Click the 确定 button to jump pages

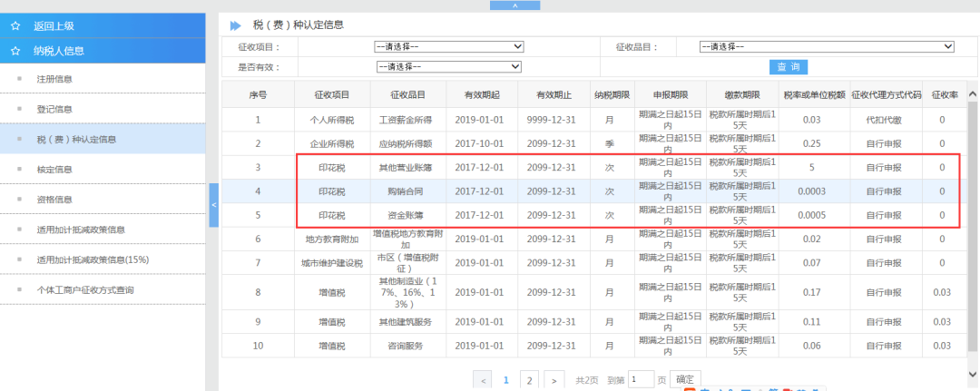[x=685, y=379]
